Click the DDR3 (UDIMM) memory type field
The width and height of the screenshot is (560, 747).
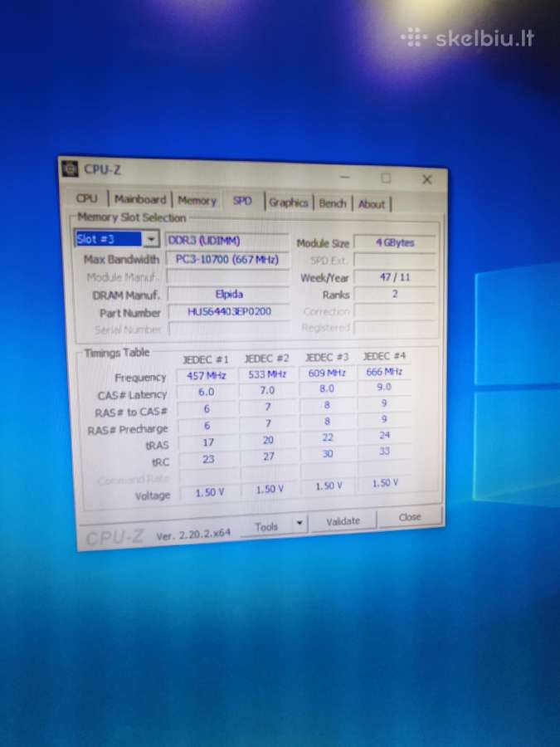tap(227, 241)
